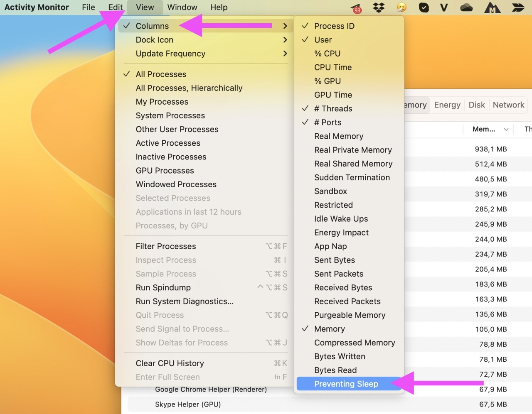Switch to the Network tab
This screenshot has width=532, height=414.
tap(508, 105)
